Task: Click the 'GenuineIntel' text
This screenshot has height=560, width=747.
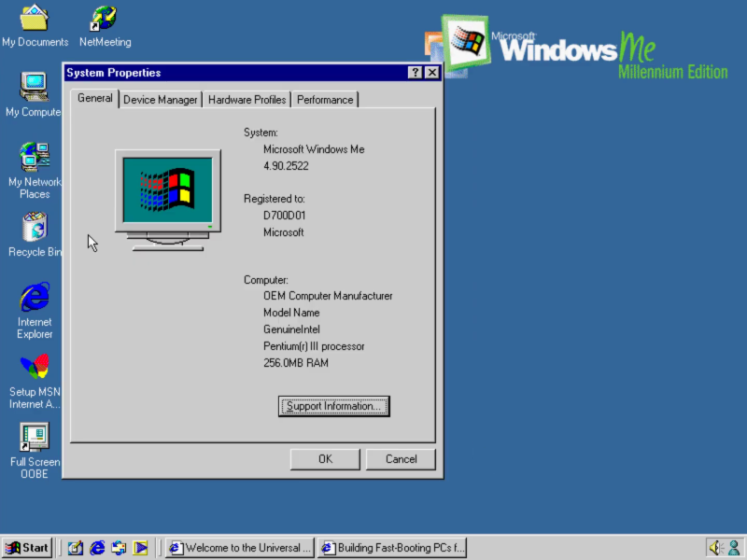Action: tap(291, 329)
